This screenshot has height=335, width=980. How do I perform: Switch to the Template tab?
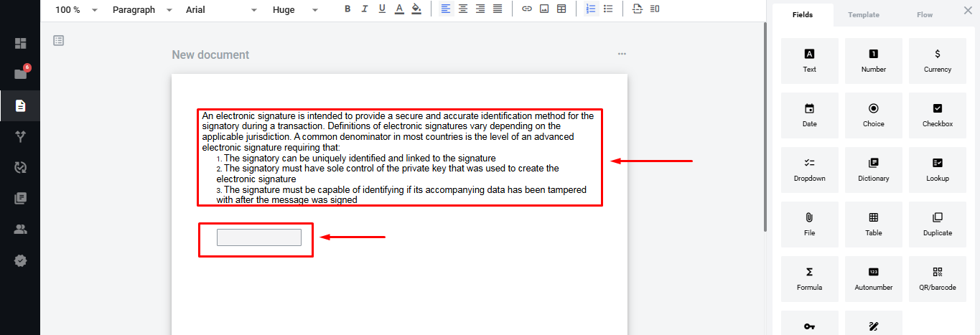pos(863,15)
